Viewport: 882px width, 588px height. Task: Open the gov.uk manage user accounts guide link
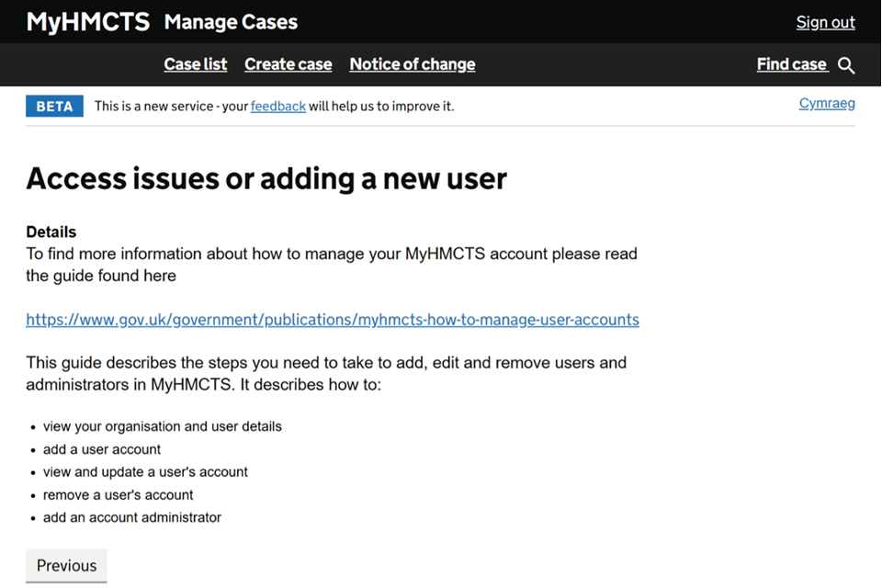click(x=332, y=320)
